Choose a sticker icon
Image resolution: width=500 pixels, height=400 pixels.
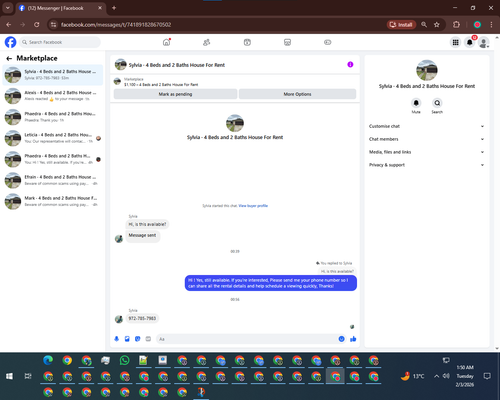pos(138,339)
